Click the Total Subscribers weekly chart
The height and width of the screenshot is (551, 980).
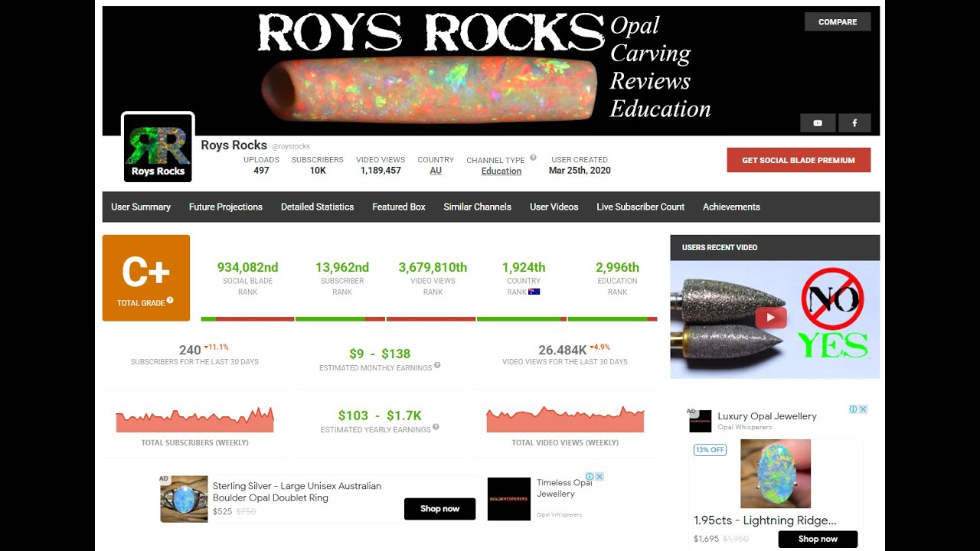click(x=194, y=419)
